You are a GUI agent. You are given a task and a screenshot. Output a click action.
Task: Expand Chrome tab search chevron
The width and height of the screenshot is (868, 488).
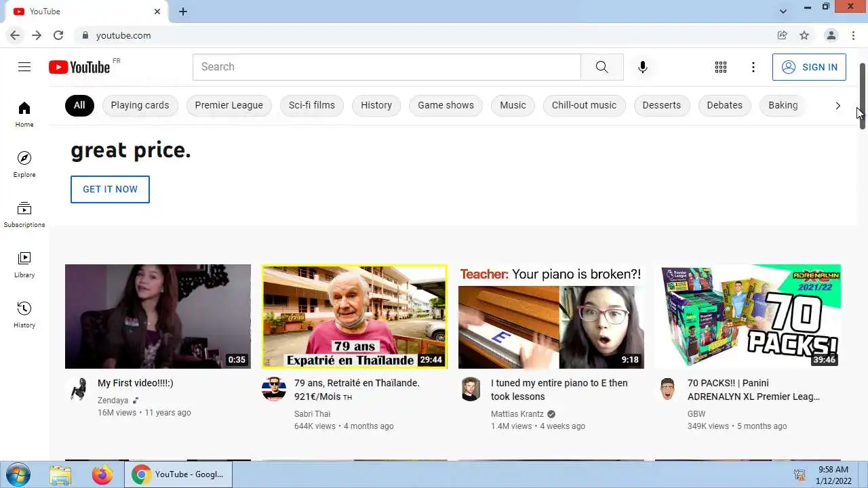pyautogui.click(x=783, y=12)
